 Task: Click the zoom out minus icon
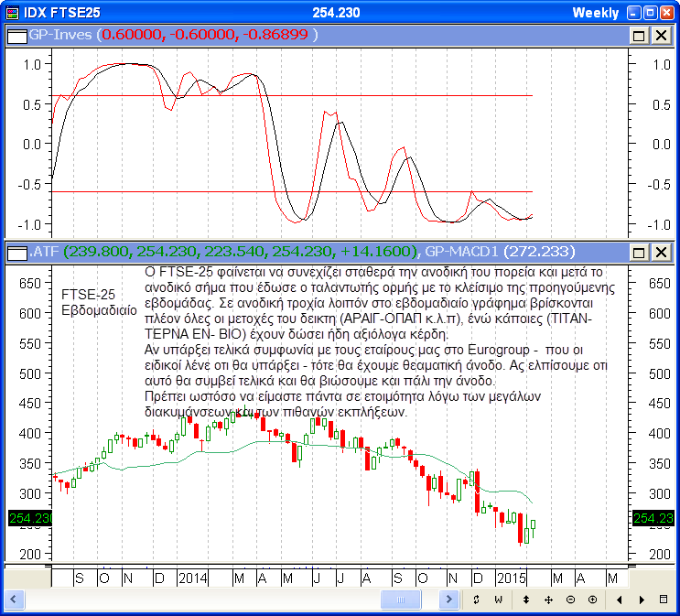click(x=571, y=600)
